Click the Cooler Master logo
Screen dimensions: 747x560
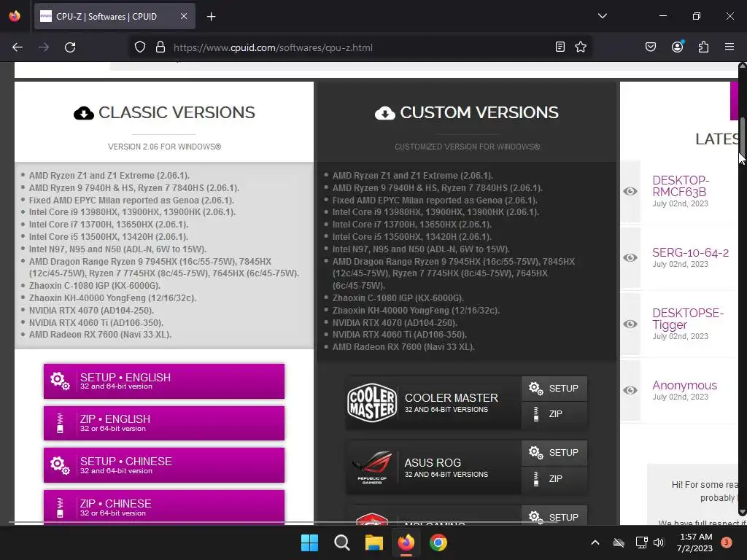(x=372, y=402)
